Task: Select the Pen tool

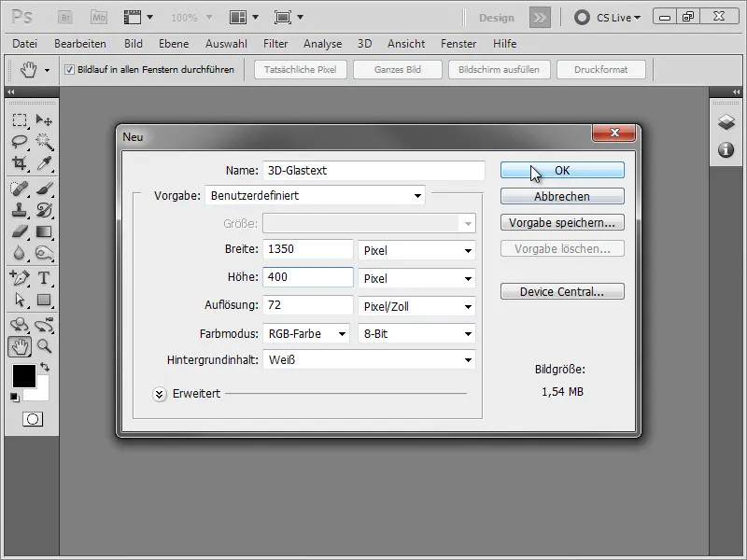Action: pos(20,277)
